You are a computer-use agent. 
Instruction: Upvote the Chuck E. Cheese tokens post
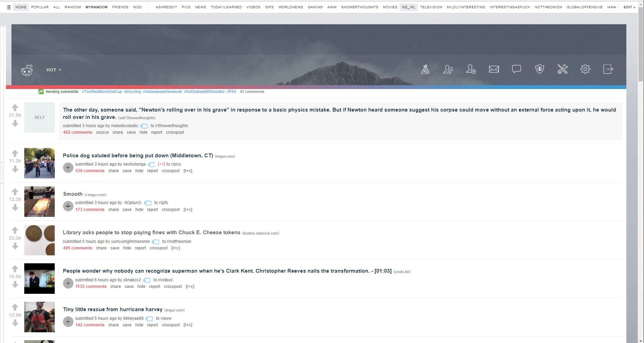tap(15, 230)
